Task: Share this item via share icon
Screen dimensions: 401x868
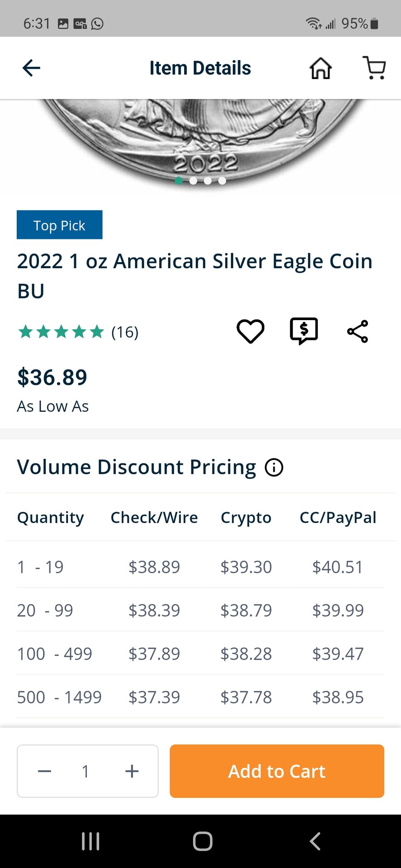Action: click(358, 331)
